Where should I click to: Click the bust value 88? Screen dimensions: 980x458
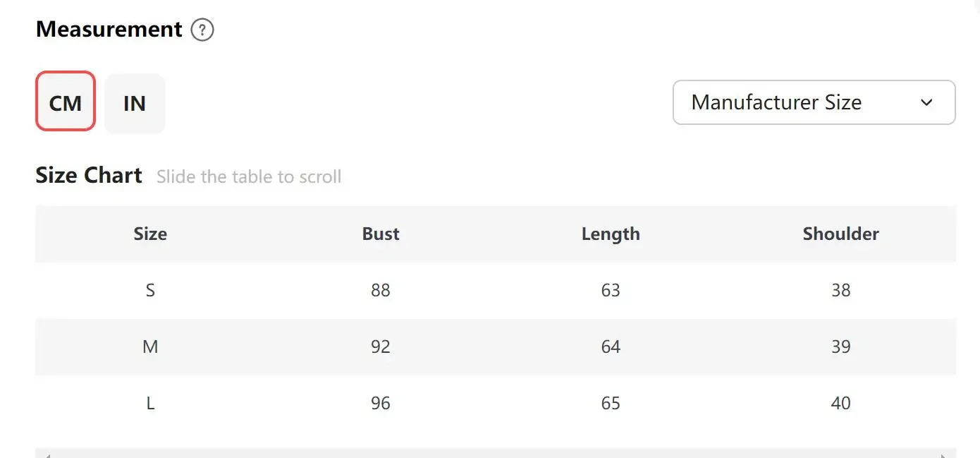pyautogui.click(x=381, y=290)
